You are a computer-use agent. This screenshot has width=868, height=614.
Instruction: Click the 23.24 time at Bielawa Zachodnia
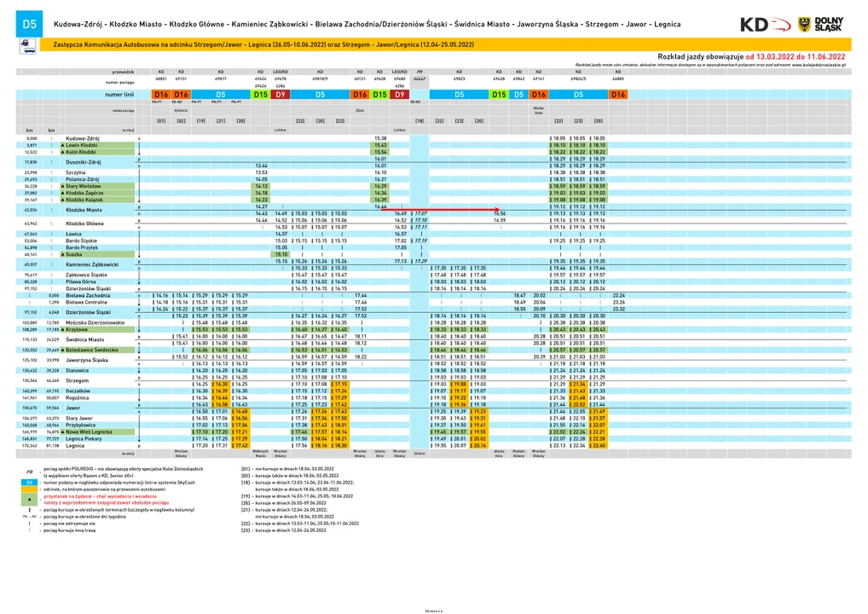619,296
